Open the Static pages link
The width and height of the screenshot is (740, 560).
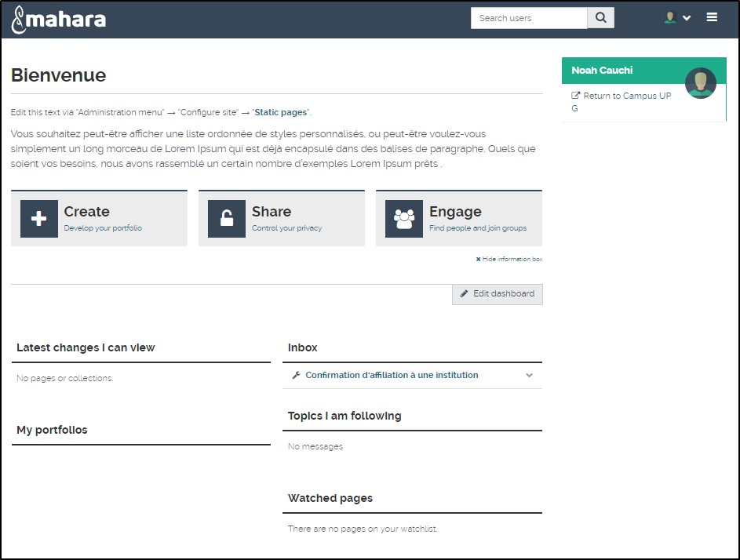click(x=280, y=112)
